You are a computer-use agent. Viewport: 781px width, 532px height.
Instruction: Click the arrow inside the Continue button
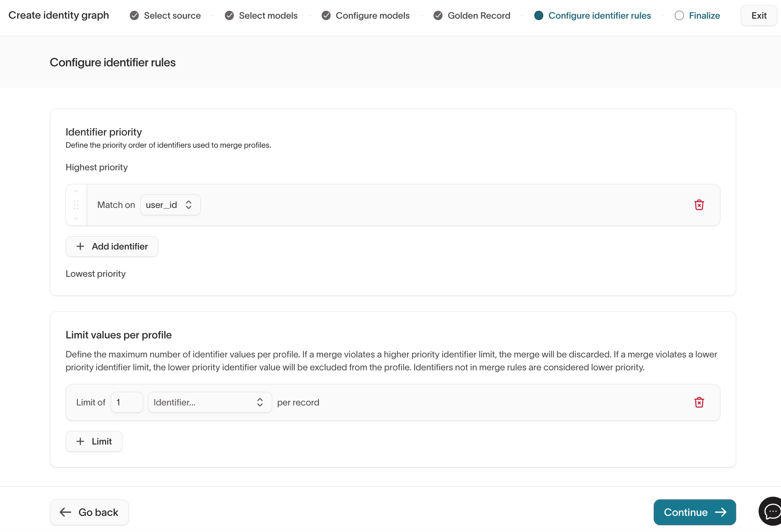[x=721, y=512]
